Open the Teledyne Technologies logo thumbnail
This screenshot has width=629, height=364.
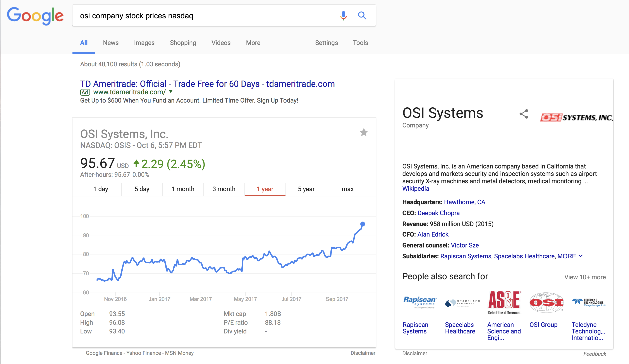(589, 302)
